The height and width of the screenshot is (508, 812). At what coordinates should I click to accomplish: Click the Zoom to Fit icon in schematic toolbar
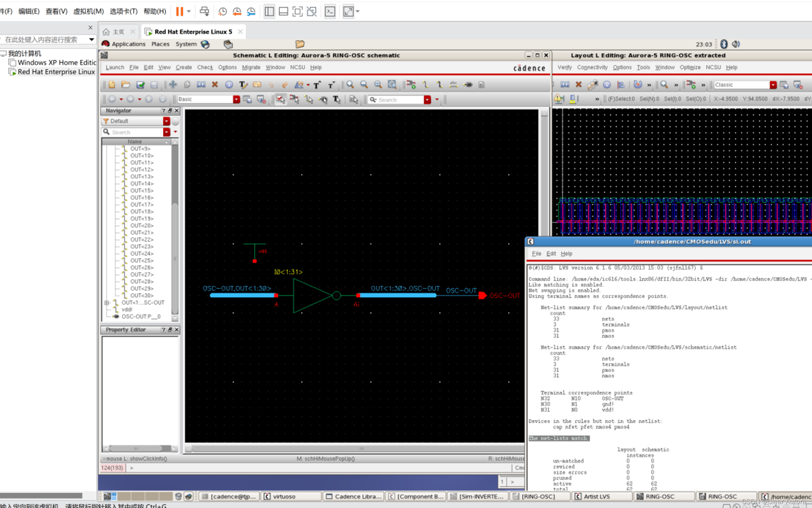378,85
